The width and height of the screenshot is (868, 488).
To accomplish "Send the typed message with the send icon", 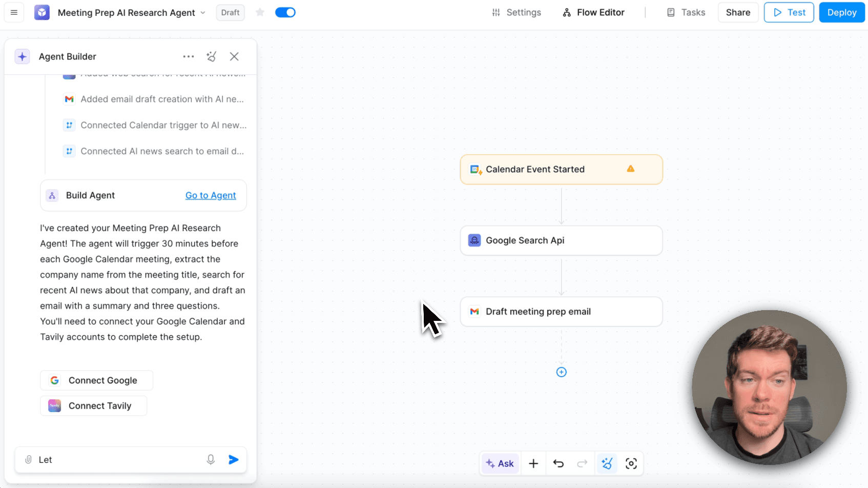I will tap(234, 460).
